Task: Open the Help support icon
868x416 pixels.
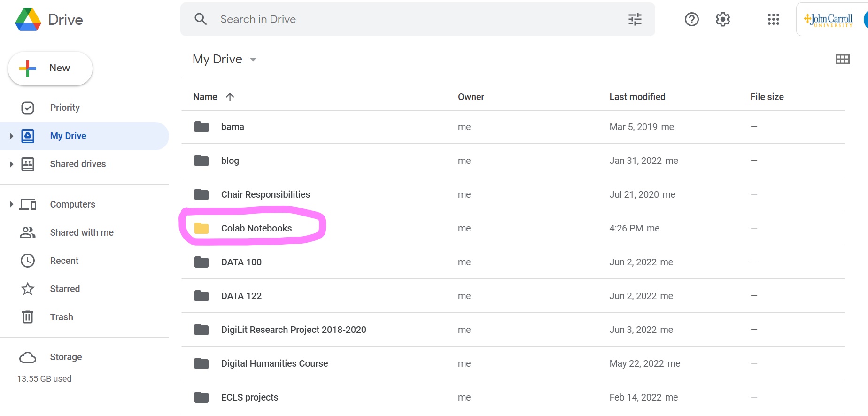Action: click(691, 19)
